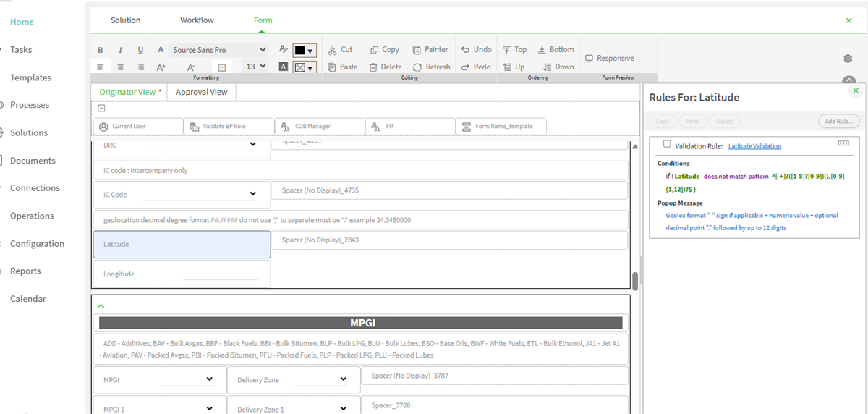Align text center
The width and height of the screenshot is (868, 414).
point(120,67)
